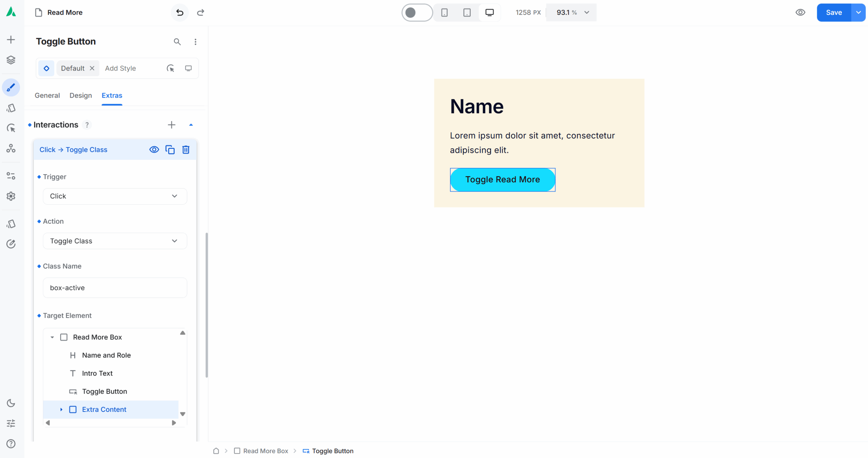Add a new interaction with the plus icon
Screen dimensions: 868x458
point(172,125)
